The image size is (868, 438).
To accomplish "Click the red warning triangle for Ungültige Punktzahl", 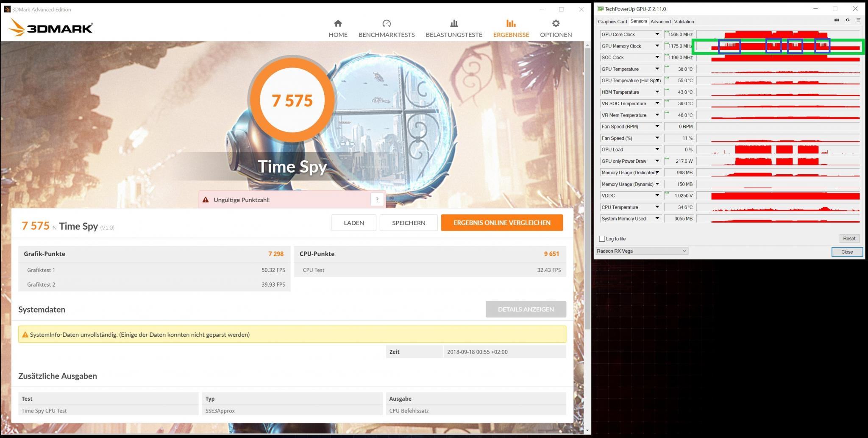I will [206, 200].
